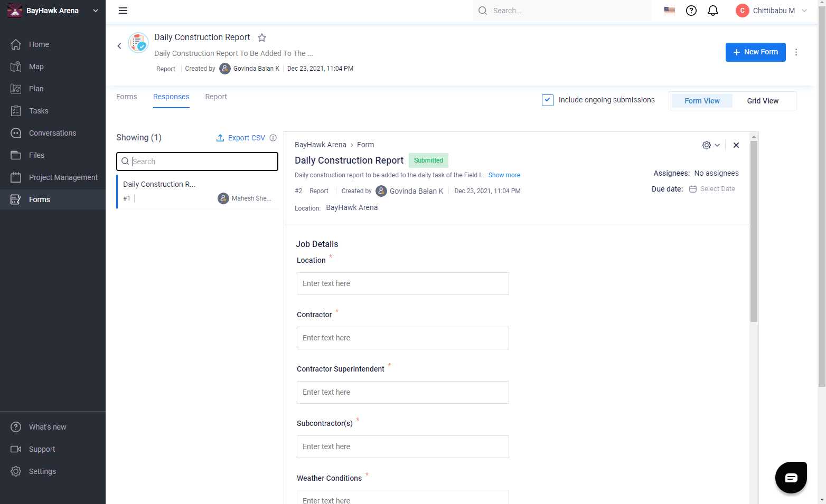Click the Contractor text field
Screen dimensions: 826x504
tap(403, 338)
